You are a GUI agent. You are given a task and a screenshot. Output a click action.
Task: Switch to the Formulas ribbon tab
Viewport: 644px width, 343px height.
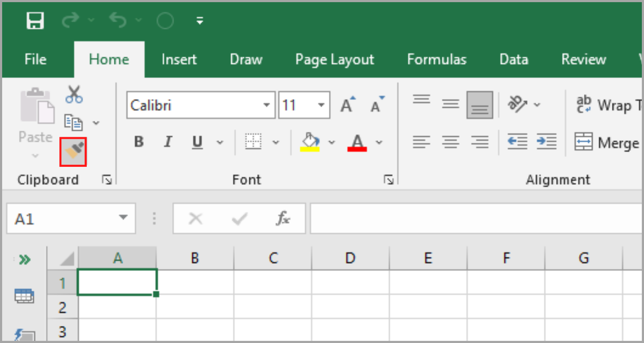coord(437,60)
